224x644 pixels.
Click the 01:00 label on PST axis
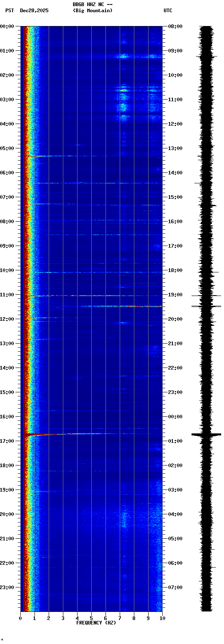7,51
